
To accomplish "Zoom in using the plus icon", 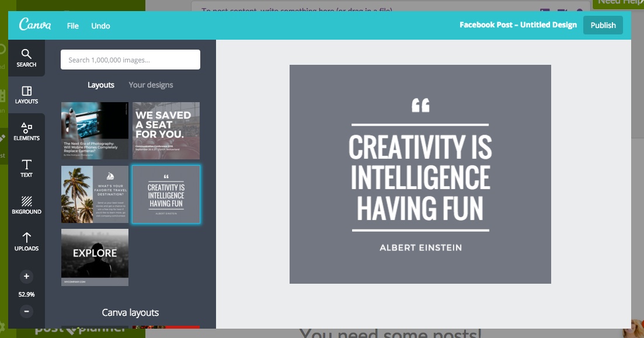I will (x=26, y=275).
